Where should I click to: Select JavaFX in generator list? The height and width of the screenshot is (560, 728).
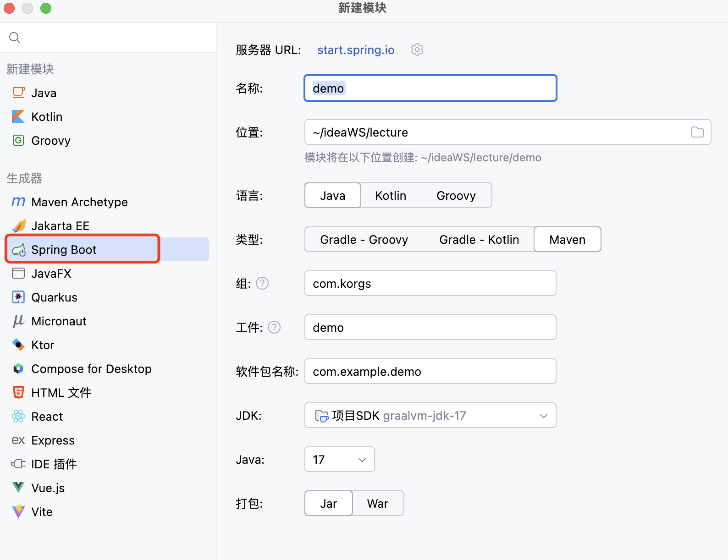click(108, 273)
